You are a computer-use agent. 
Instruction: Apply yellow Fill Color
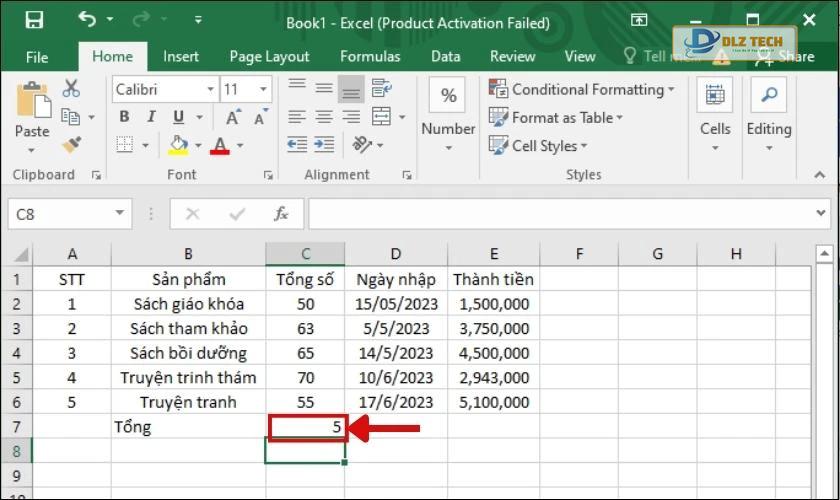coord(178,145)
